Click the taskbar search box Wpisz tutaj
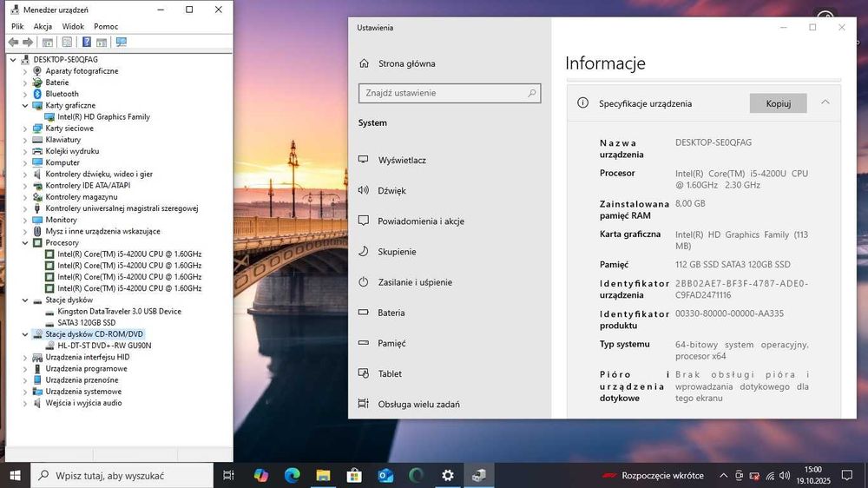Image resolution: width=868 pixels, height=488 pixels. pyautogui.click(x=122, y=475)
